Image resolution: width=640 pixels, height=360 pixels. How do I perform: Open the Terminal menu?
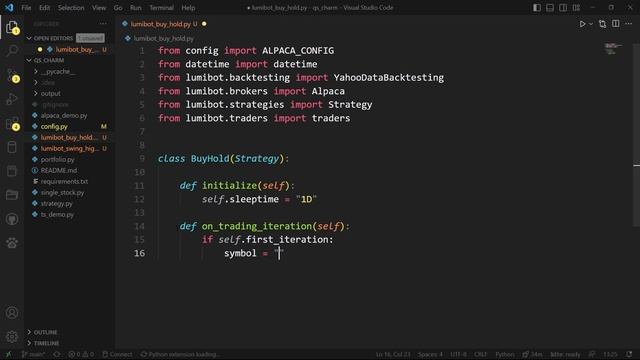pyautogui.click(x=161, y=8)
